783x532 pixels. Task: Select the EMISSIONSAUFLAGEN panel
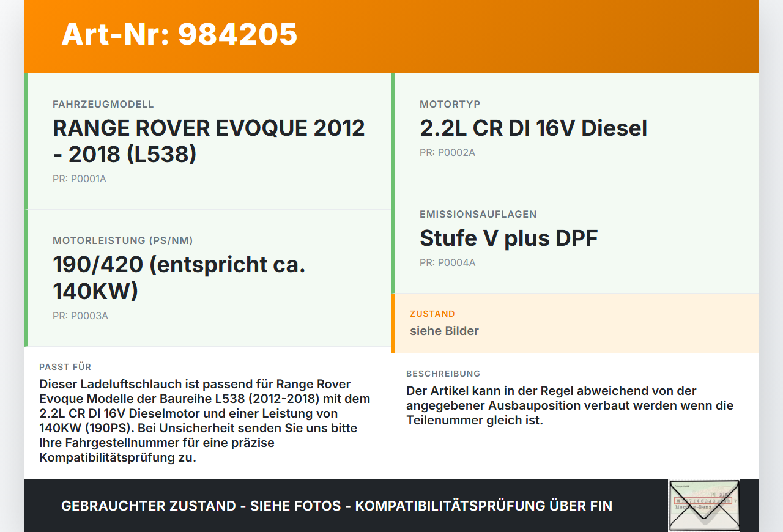click(x=575, y=238)
